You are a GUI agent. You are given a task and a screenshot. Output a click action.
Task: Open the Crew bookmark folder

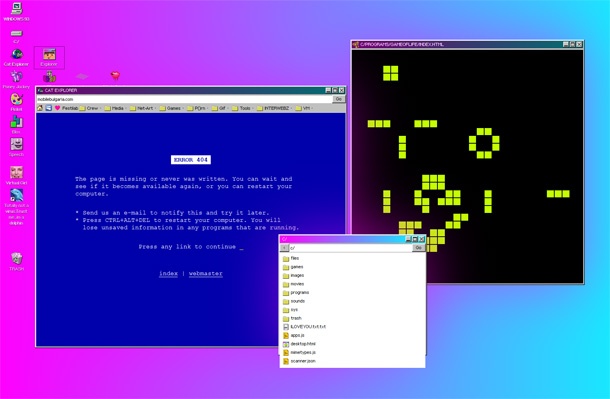[89, 108]
